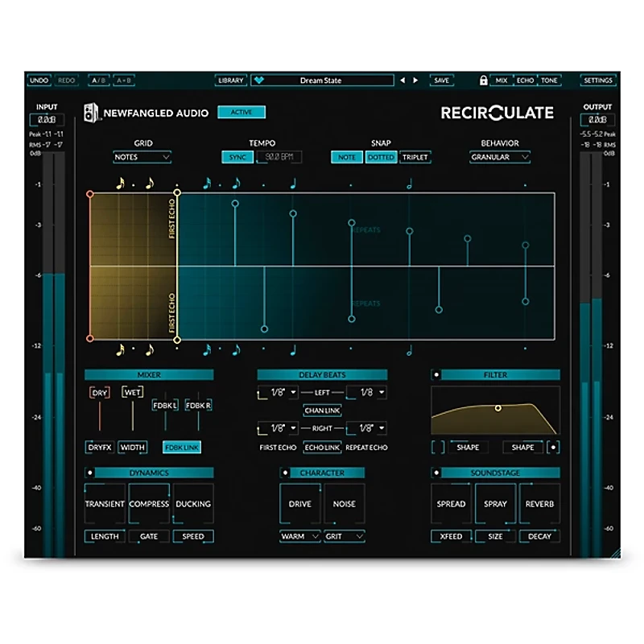Viewport: 644px width, 644px height.
Task: Click the DRIVE character pad
Action: [x=299, y=504]
